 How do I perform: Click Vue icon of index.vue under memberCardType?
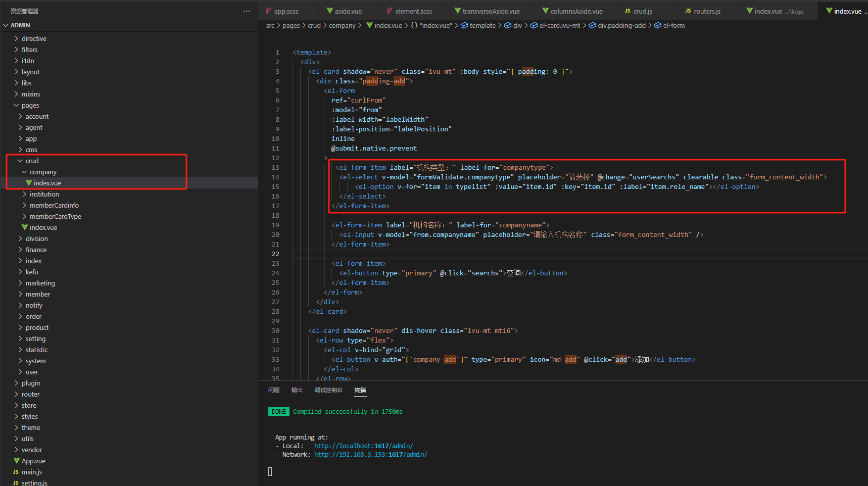pos(25,227)
